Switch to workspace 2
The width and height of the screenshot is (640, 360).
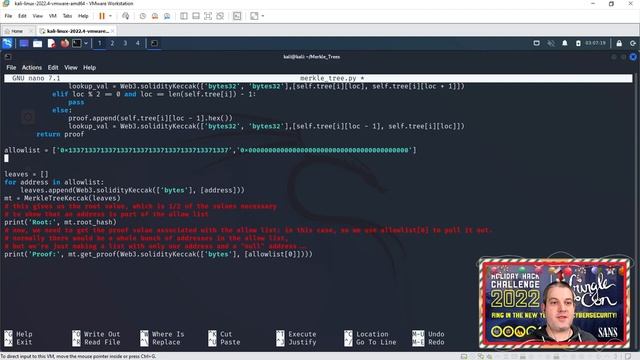112,43
